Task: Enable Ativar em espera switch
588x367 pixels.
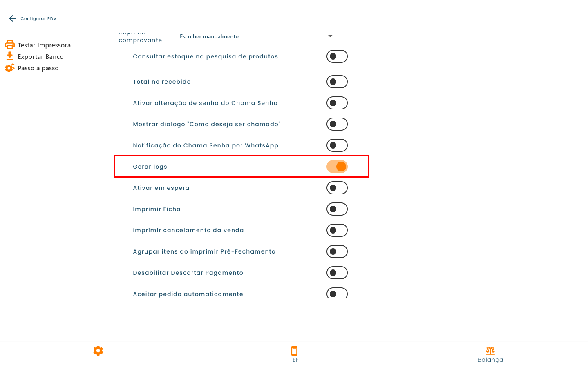Action: (337, 188)
